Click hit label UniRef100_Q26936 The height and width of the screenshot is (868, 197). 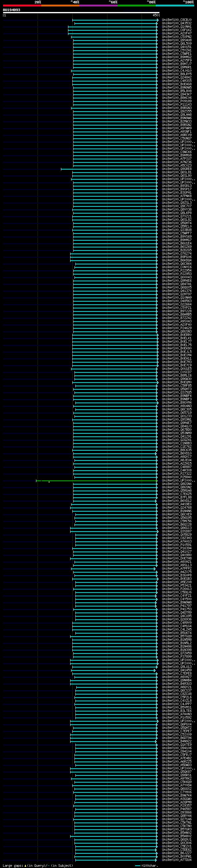[x=176, y=619]
